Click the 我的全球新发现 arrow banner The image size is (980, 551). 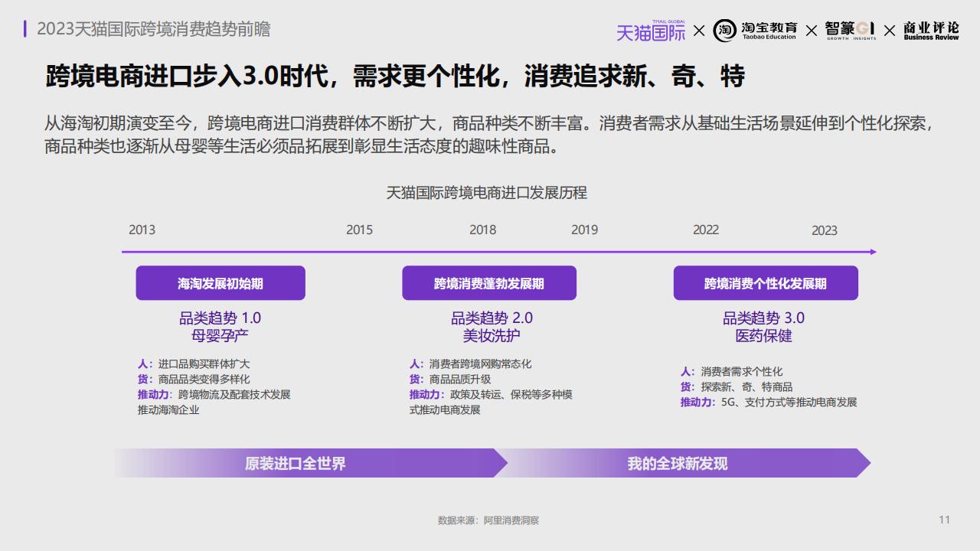(683, 463)
